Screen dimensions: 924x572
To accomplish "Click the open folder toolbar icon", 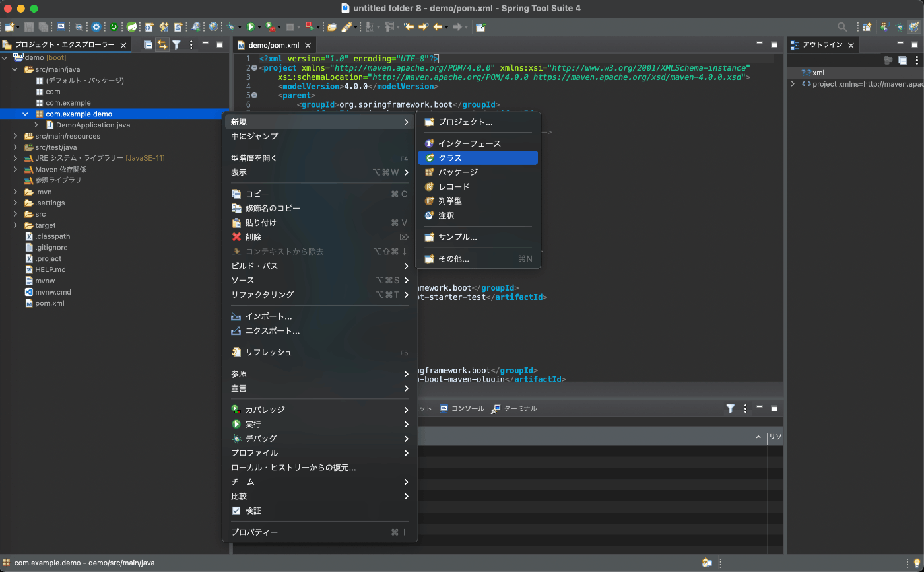I will pyautogui.click(x=331, y=27).
